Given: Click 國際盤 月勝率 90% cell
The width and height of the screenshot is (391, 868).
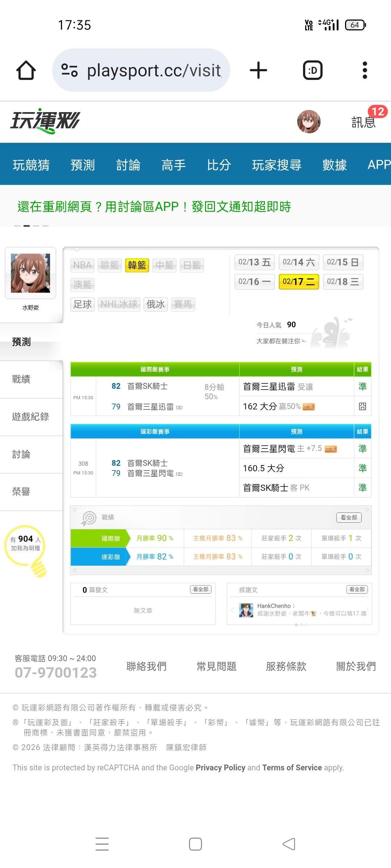Looking at the screenshot, I should tap(155, 538).
